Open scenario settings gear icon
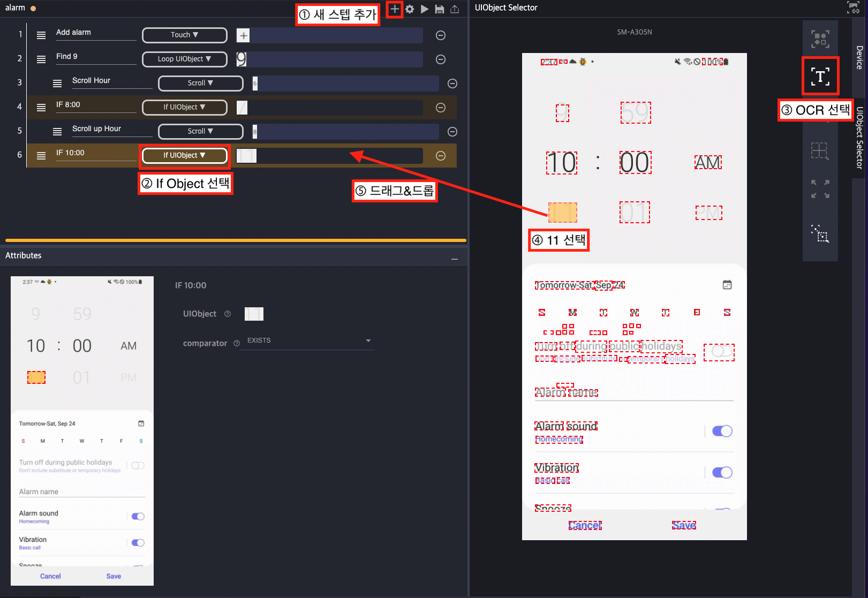Screen dimensions: 868x598 [x=410, y=9]
